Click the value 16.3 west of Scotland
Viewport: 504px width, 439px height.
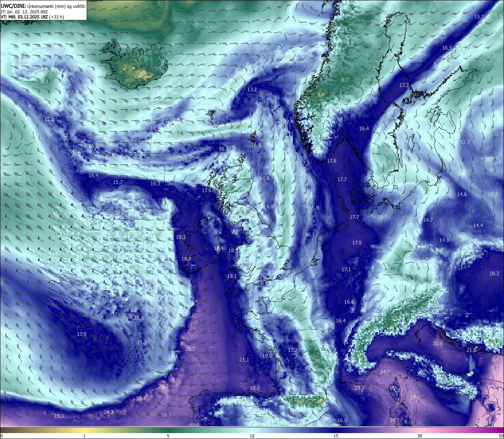[x=155, y=183]
